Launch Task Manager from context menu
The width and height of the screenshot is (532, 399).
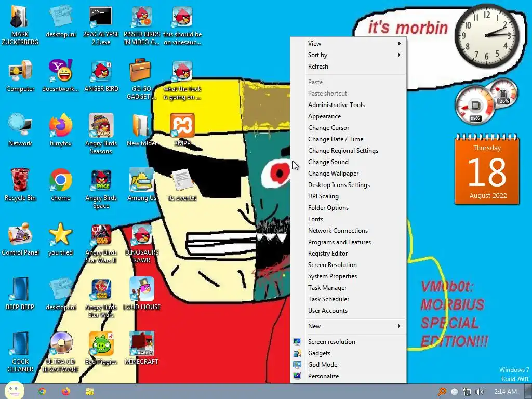tap(349, 288)
